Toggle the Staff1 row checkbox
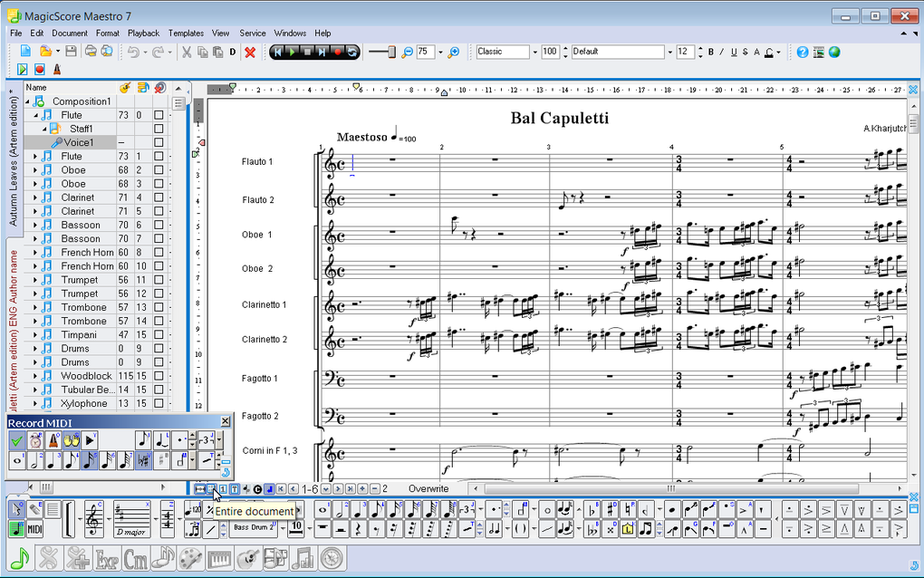This screenshot has width=924, height=578. pyautogui.click(x=159, y=129)
